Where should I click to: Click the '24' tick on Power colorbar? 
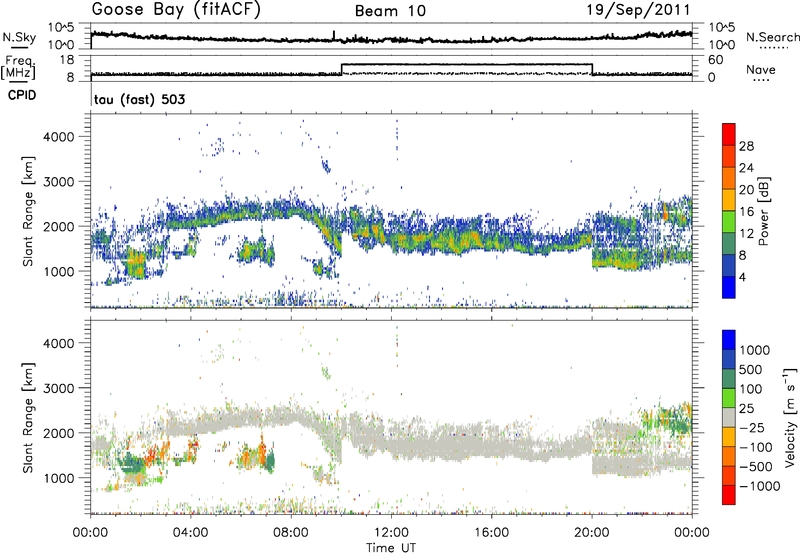coord(746,168)
